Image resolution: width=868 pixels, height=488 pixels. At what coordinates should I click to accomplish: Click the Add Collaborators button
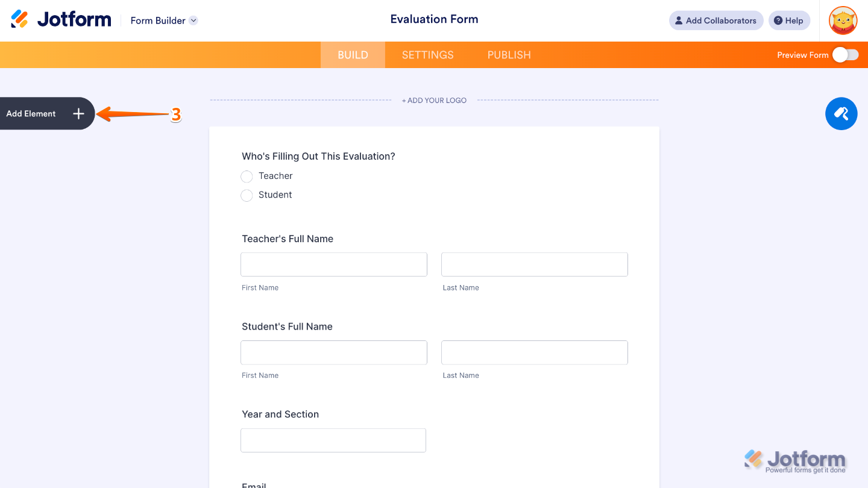click(716, 20)
